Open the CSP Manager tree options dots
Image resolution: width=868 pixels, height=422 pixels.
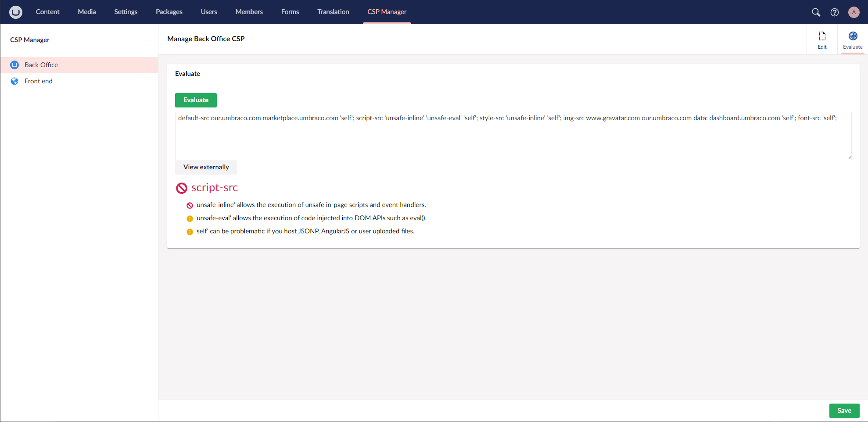pos(146,40)
